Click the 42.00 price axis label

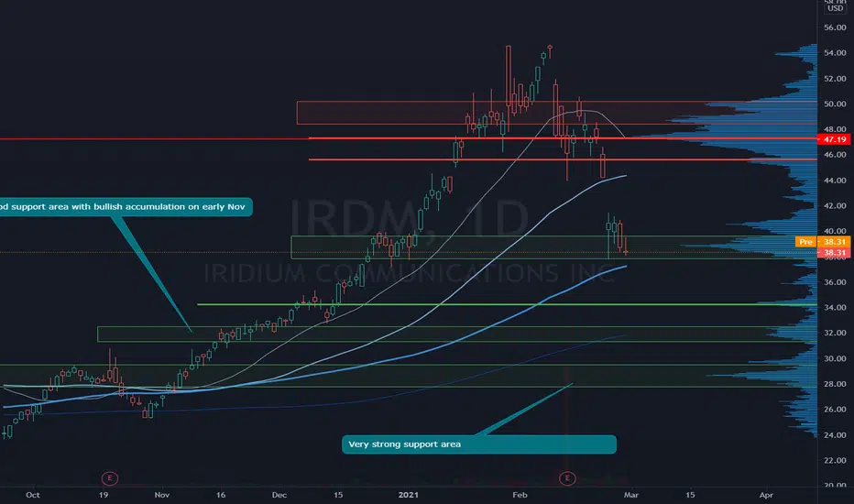(x=835, y=205)
